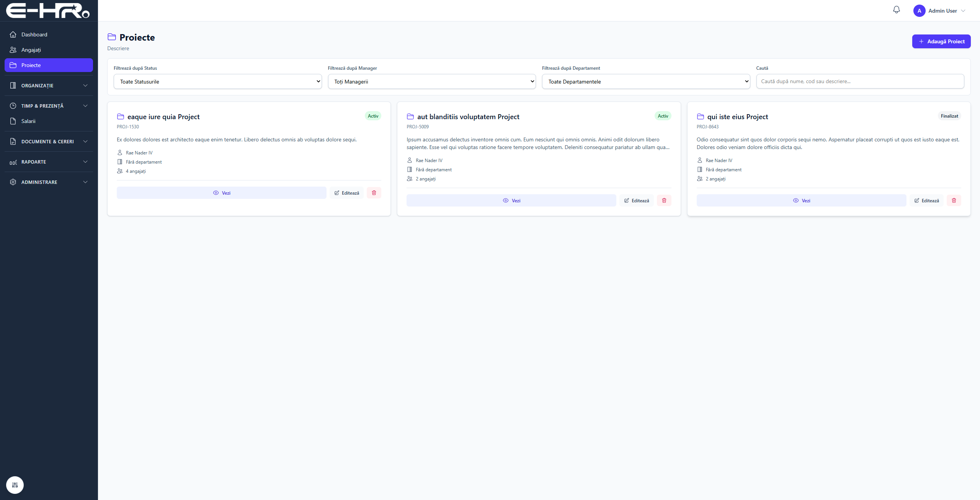Expand the DOCUMENTE & CERERI chevron

point(85,141)
